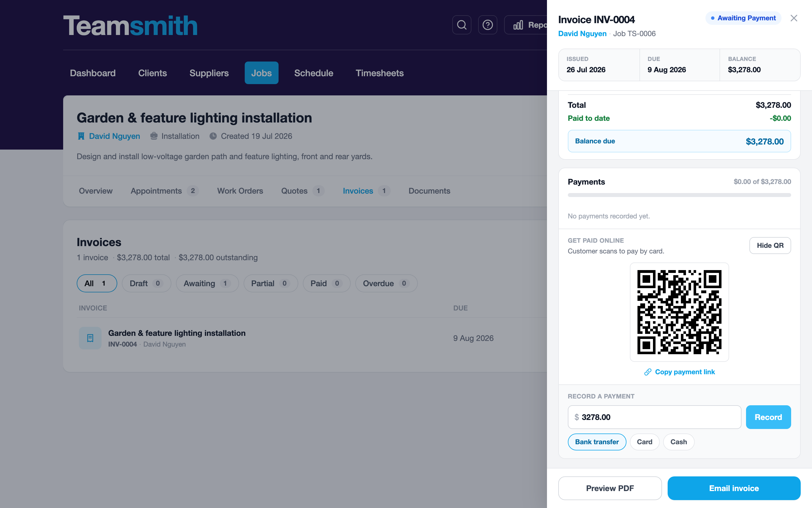
Task: Click the invoice document icon for INV-0004
Action: [x=90, y=338]
